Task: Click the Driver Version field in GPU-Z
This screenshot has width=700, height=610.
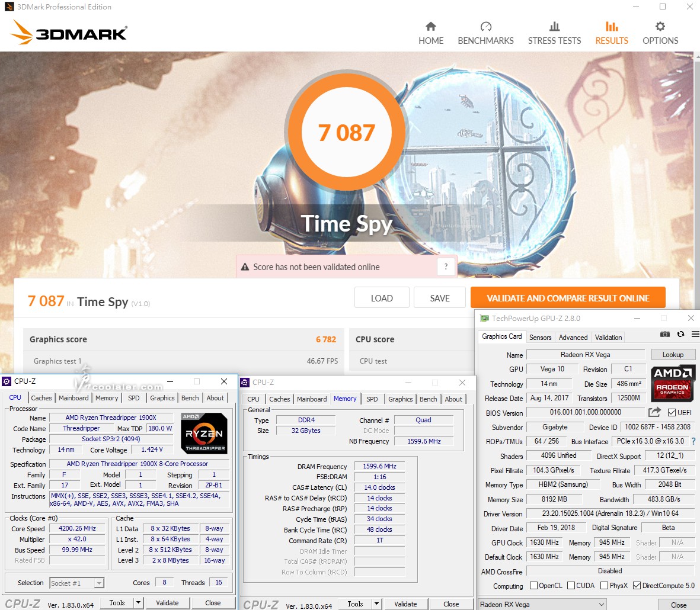Action: coord(610,513)
